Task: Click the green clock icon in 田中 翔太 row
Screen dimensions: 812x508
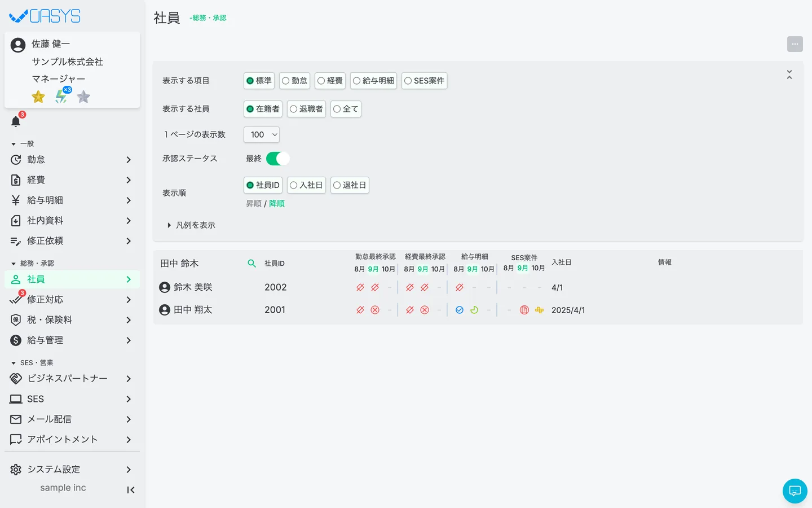Action: pos(474,310)
